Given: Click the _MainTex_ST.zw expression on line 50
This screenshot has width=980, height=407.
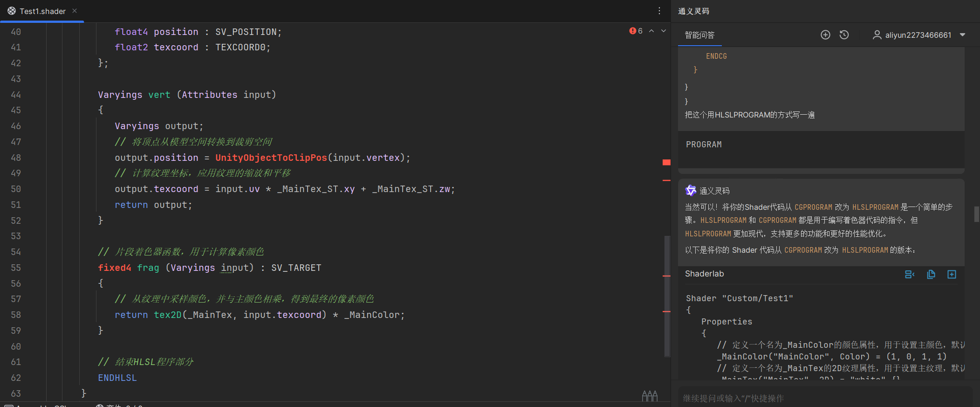Looking at the screenshot, I should click(411, 189).
